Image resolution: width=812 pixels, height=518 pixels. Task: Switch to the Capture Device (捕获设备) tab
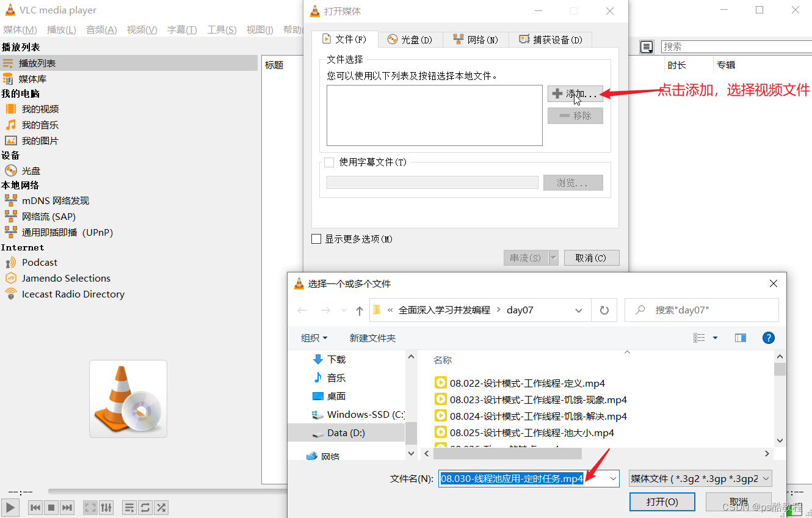tap(550, 40)
